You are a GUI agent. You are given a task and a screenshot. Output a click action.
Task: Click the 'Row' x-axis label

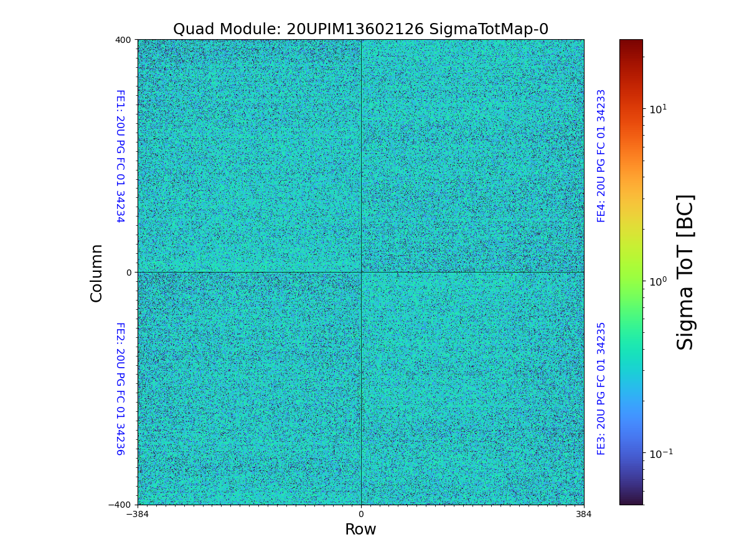360,530
